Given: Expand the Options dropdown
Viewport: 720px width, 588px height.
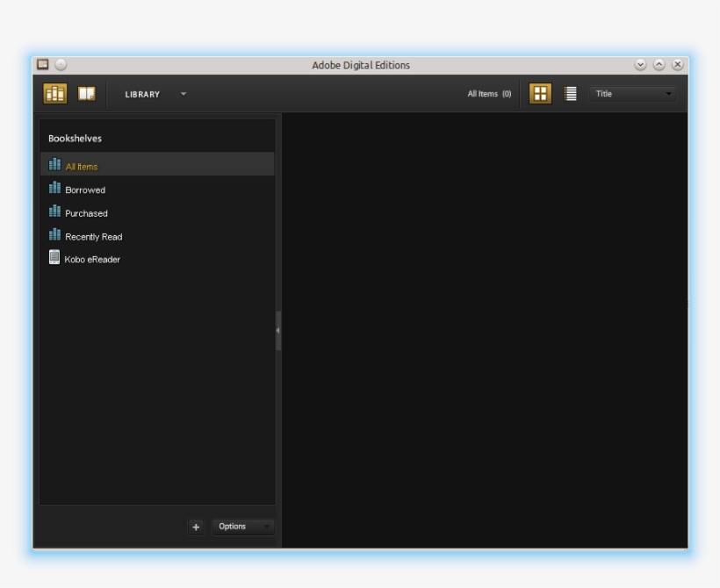Looking at the screenshot, I should click(243, 527).
